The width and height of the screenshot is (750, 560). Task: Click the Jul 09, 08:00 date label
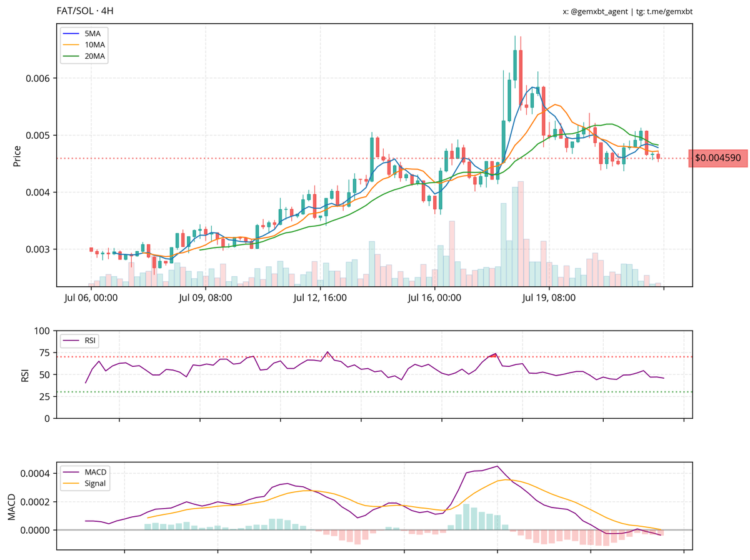(205, 298)
